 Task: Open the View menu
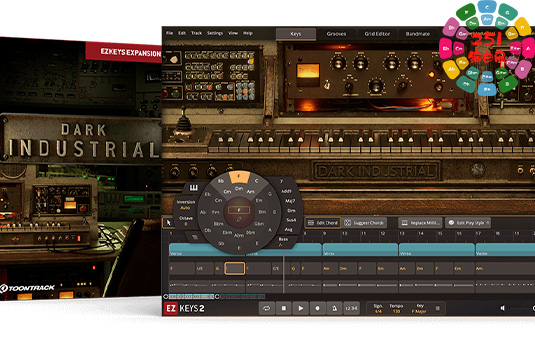233,33
